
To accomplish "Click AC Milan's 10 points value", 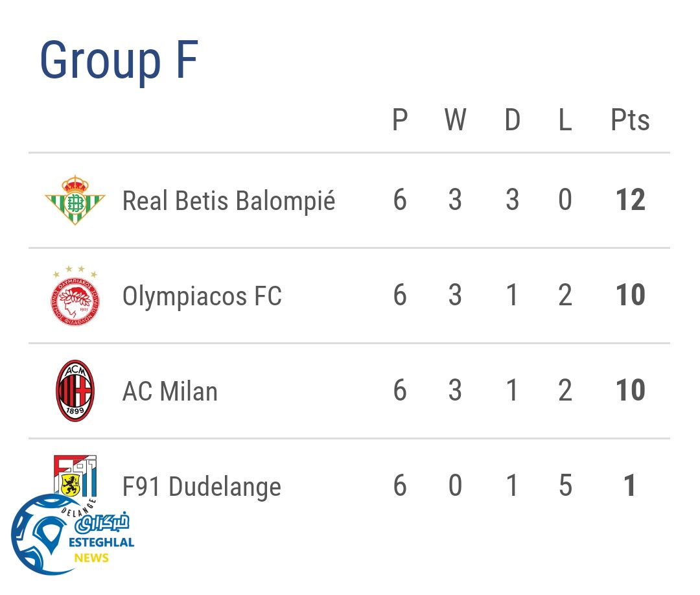I will (x=630, y=391).
